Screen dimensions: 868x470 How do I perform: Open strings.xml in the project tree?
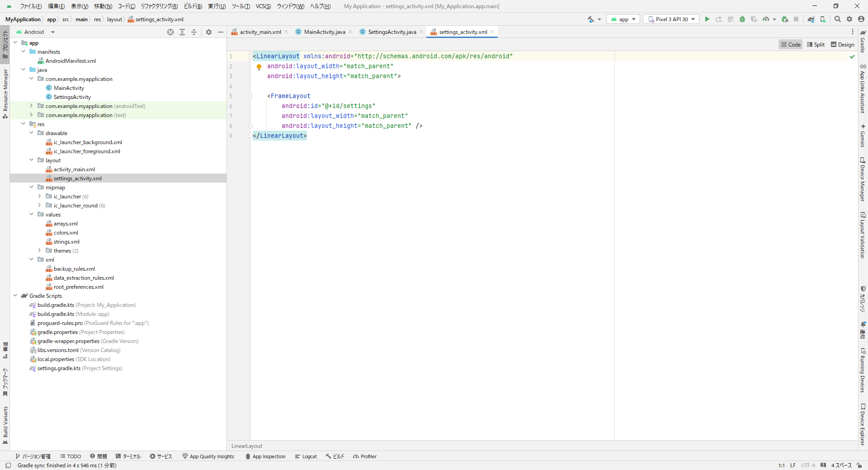[x=66, y=242]
